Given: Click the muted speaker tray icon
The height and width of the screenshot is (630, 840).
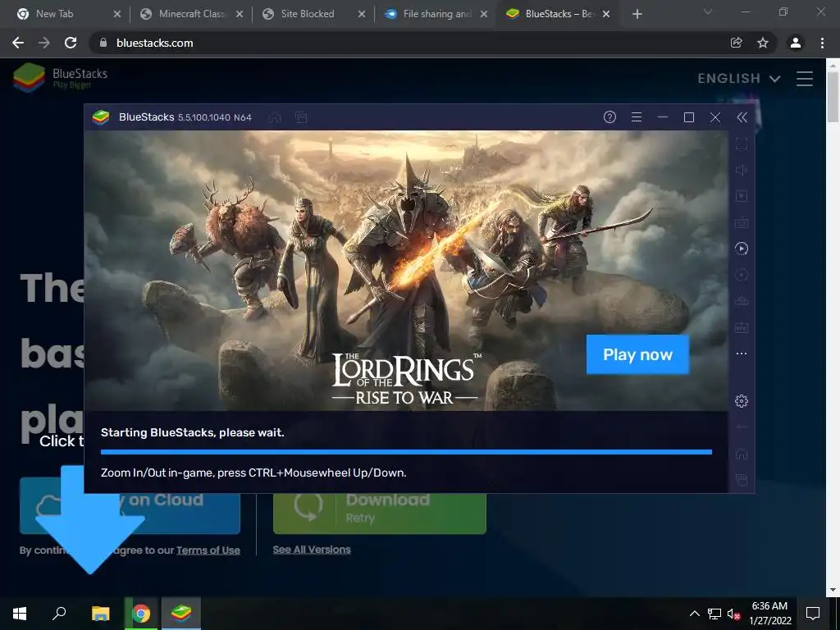Looking at the screenshot, I should (733, 614).
